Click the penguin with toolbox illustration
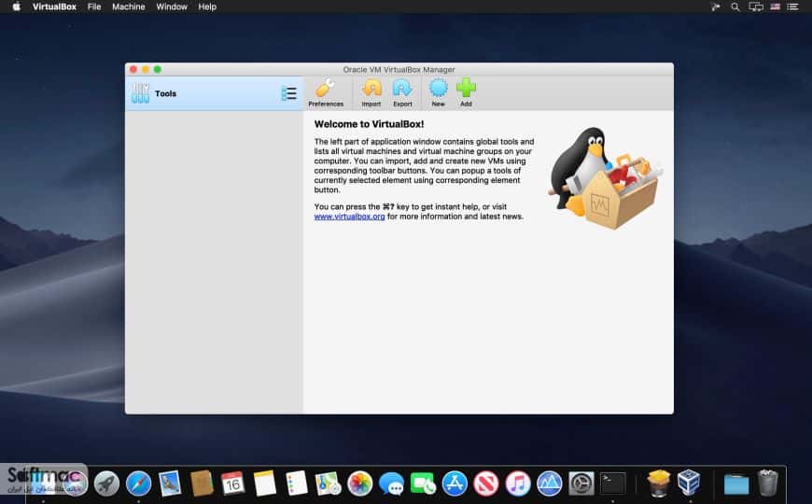This screenshot has width=812, height=504. [606, 178]
